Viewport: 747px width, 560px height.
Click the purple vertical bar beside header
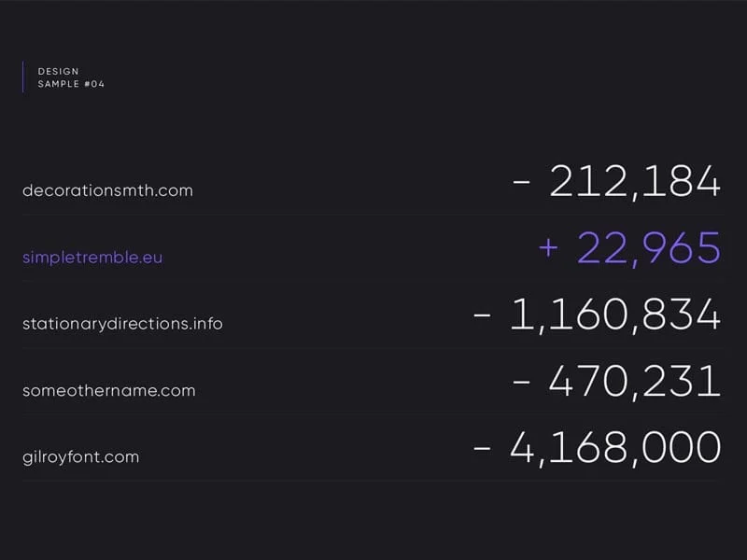[x=23, y=77]
